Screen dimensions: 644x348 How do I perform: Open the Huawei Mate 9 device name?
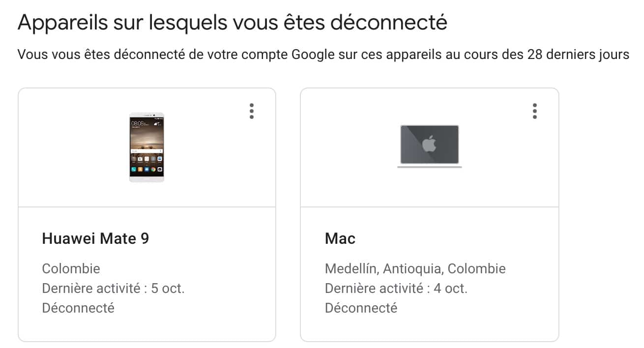(95, 239)
